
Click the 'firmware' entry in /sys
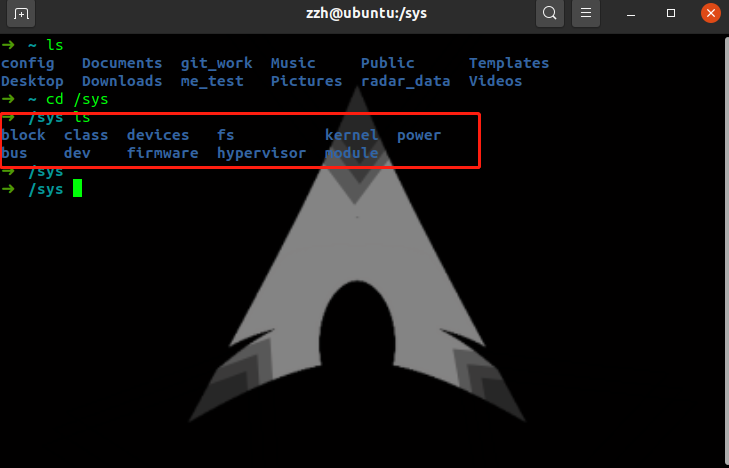[x=163, y=153]
